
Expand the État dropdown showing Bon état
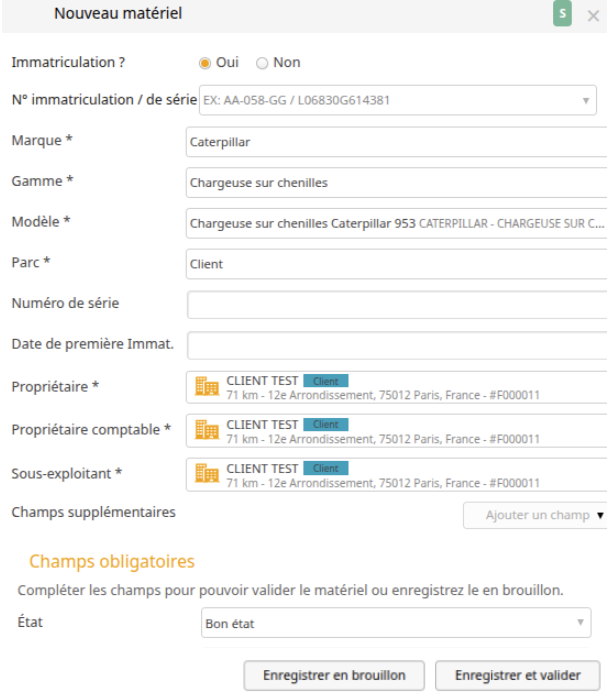click(396, 622)
